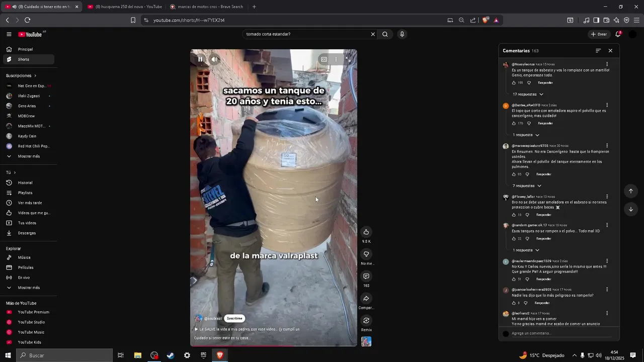Open options menu for @juancarlosherrera8908 comment

607,290
